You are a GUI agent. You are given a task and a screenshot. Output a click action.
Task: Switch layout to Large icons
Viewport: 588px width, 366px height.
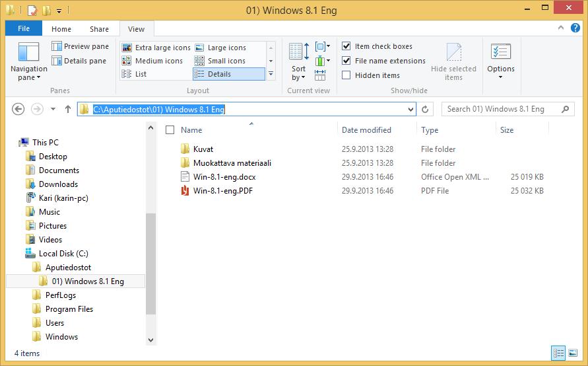(220, 48)
